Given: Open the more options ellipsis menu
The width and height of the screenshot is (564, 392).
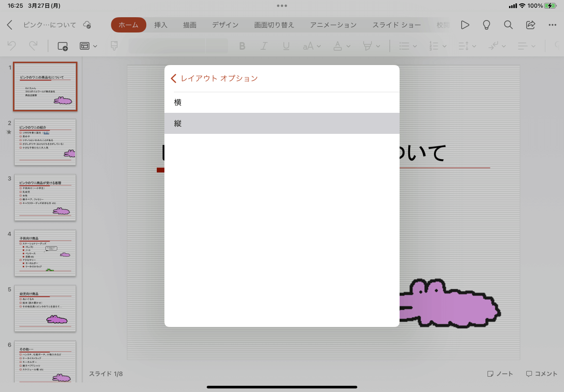Looking at the screenshot, I should (553, 25).
